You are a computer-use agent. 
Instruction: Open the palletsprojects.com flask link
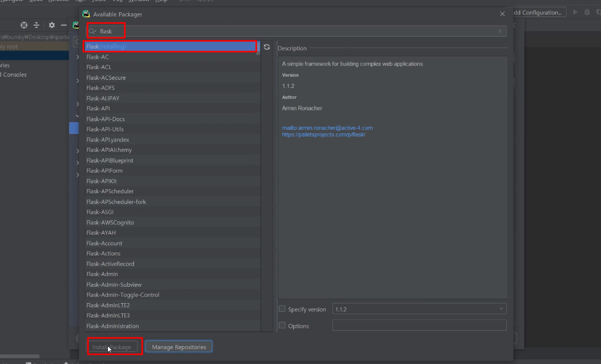tap(323, 134)
